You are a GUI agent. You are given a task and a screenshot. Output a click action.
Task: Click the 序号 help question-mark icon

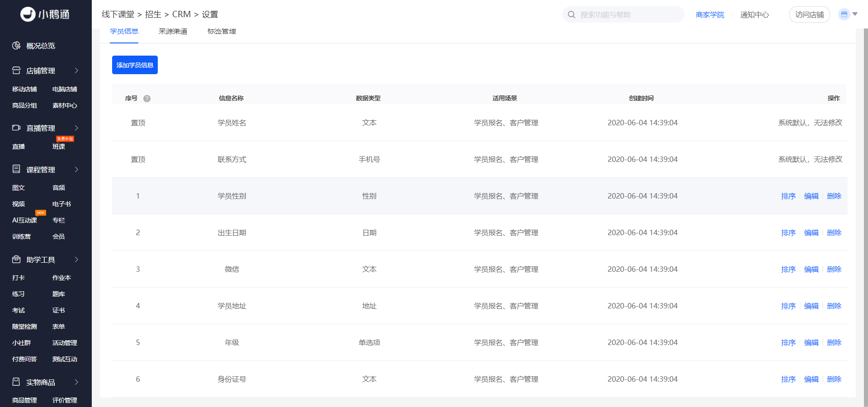click(x=147, y=98)
